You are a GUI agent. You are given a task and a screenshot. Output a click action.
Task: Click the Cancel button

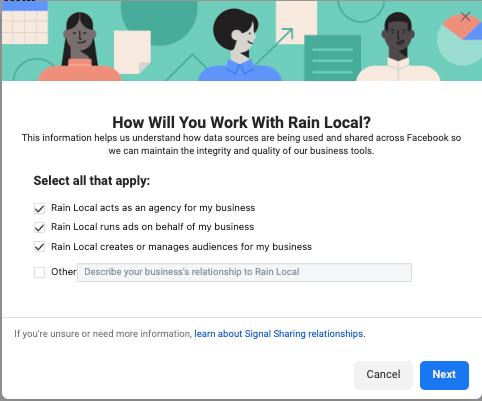383,375
